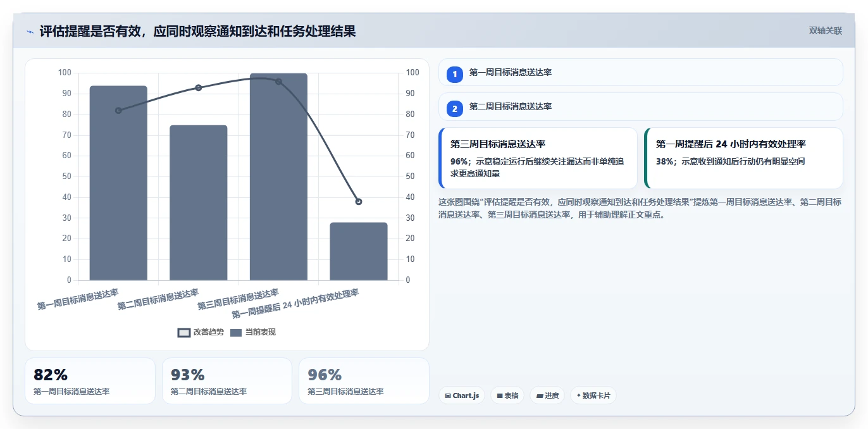
Task: Toggle the 改善趋势 legend entry
Action: 201,332
